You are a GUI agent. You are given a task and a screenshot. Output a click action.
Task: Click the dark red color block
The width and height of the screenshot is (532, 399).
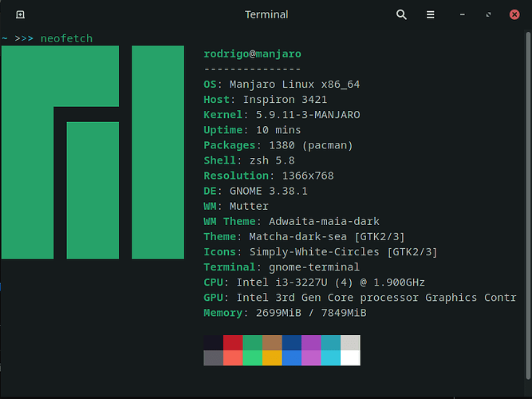[x=233, y=342]
